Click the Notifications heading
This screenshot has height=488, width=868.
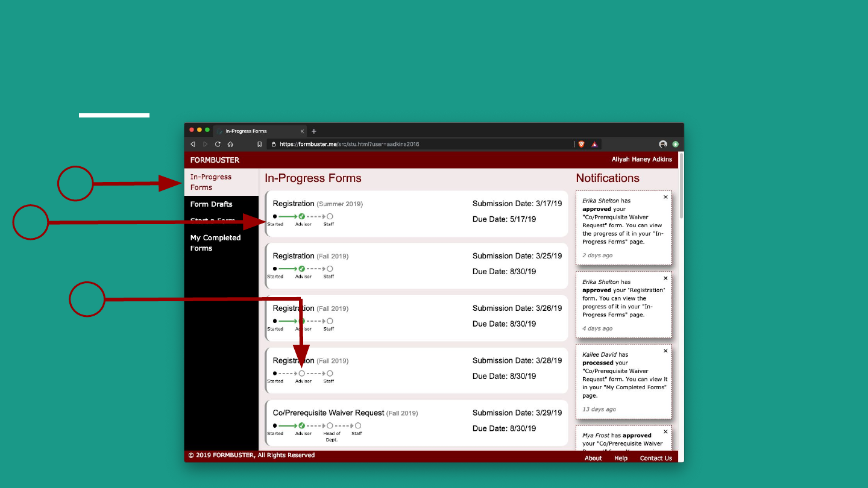tap(608, 178)
